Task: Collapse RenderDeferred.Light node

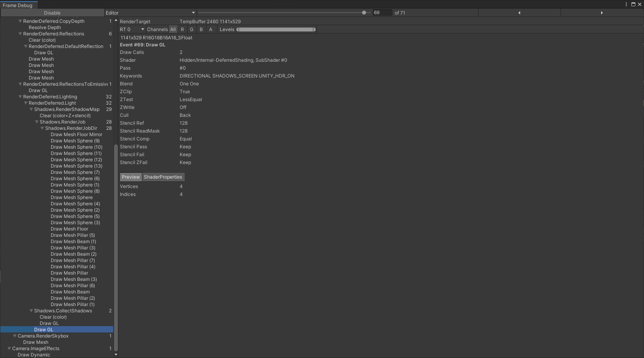Action: (x=26, y=103)
